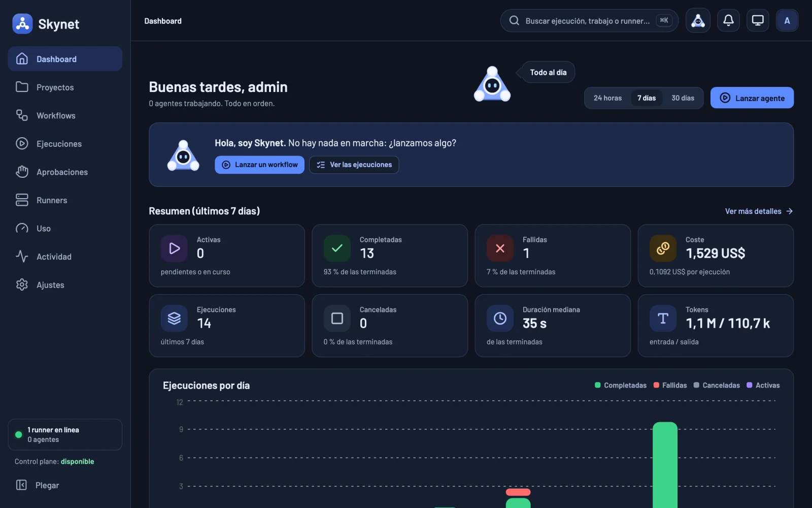Toggle Canceladas series in chart legend
The width and height of the screenshot is (812, 508).
(x=717, y=386)
